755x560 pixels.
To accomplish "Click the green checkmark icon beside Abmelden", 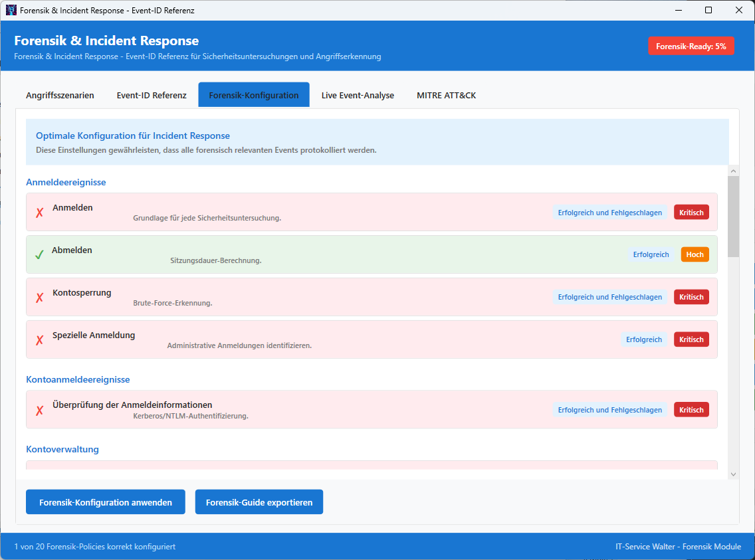I will click(39, 255).
